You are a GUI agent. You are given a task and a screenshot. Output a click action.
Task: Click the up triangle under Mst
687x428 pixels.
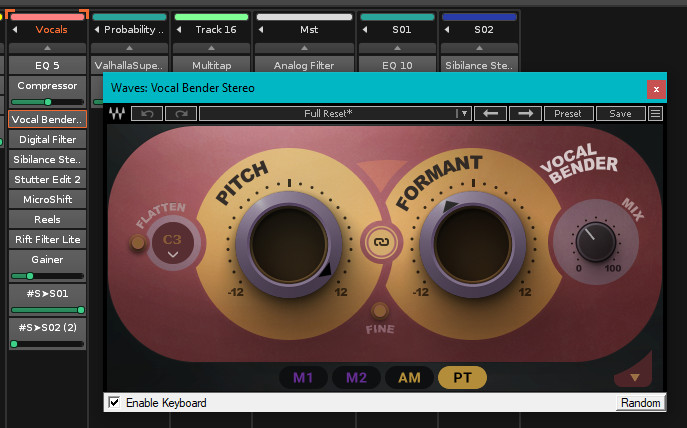click(304, 48)
